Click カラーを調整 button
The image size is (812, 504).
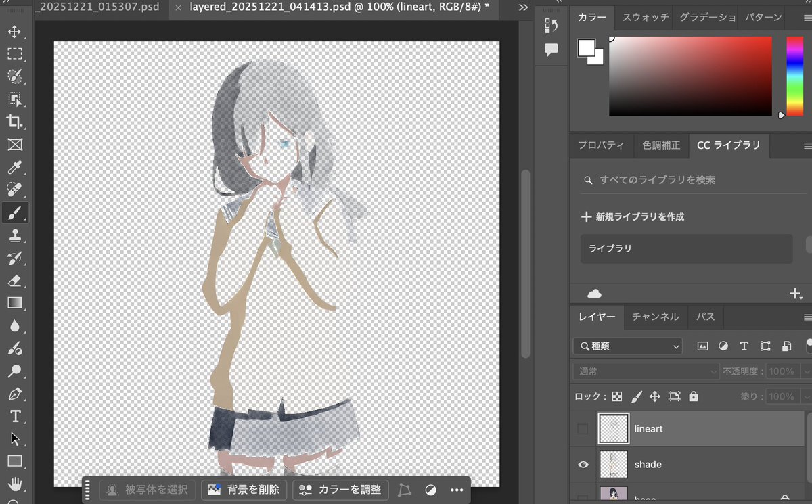pos(342,490)
